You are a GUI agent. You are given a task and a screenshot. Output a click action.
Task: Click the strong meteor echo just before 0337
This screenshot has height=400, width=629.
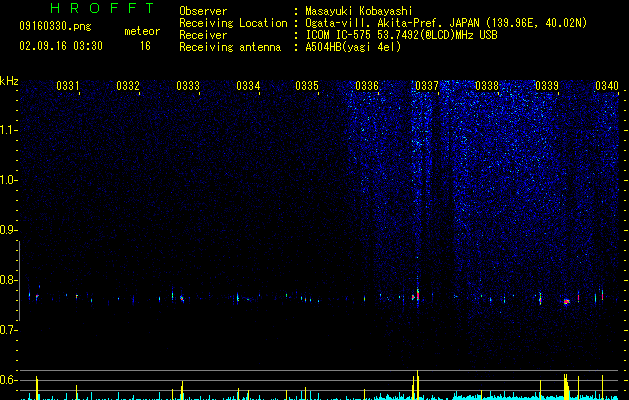pos(418,296)
